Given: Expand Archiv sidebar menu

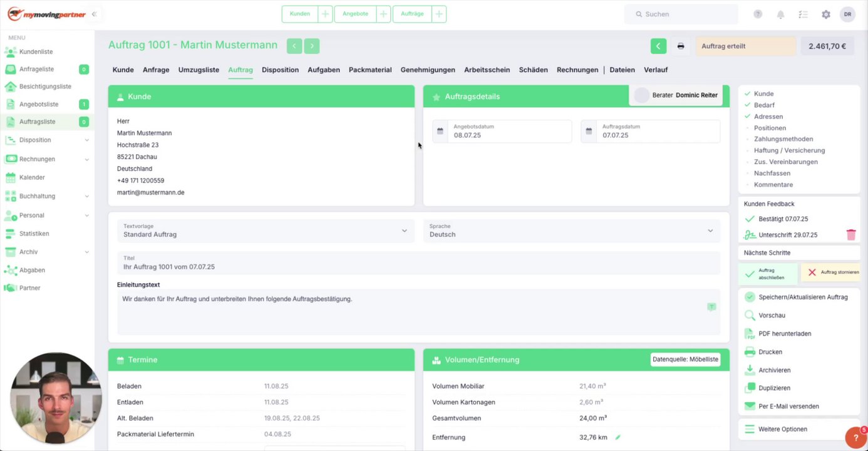Looking at the screenshot, I should point(47,252).
